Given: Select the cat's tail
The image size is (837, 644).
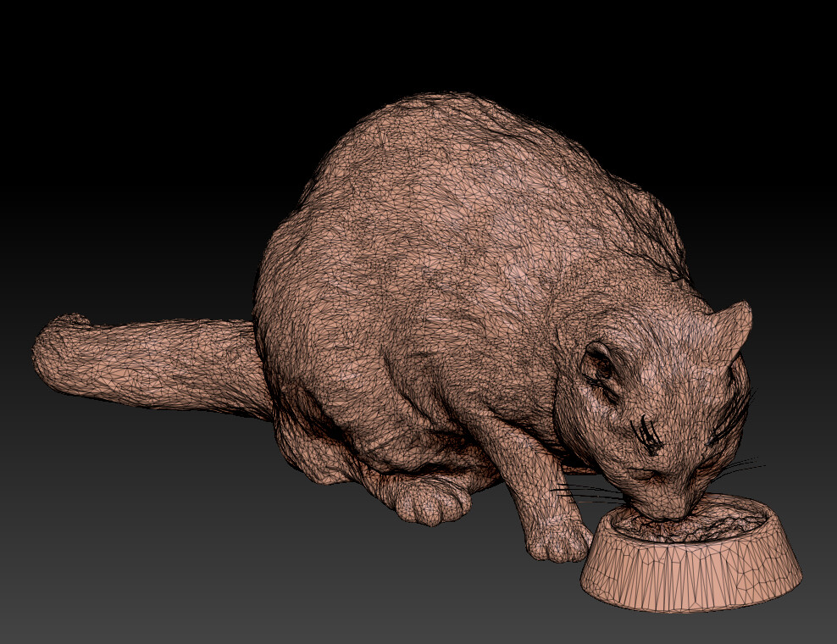Looking at the screenshot, I should click(x=152, y=364).
